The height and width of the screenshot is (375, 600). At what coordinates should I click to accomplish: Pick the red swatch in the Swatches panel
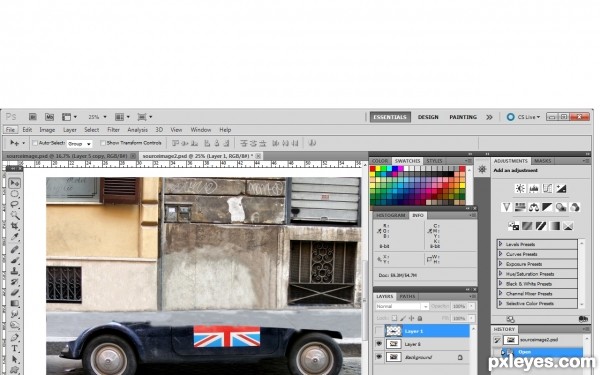(x=373, y=169)
